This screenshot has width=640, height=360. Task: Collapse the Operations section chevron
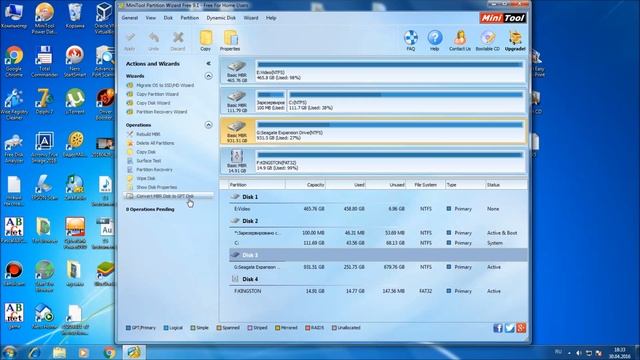coord(208,125)
